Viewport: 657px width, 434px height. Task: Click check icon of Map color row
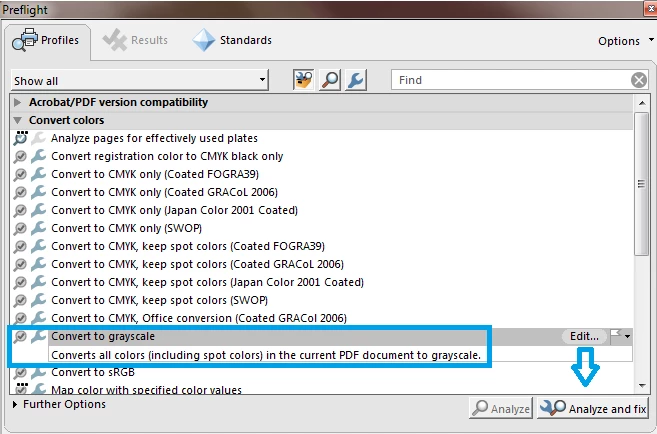[20, 389]
